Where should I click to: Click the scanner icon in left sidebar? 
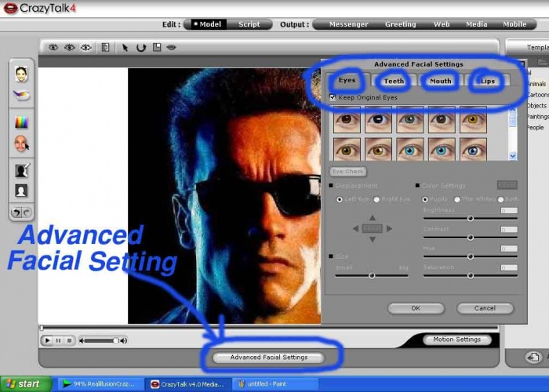point(21,95)
